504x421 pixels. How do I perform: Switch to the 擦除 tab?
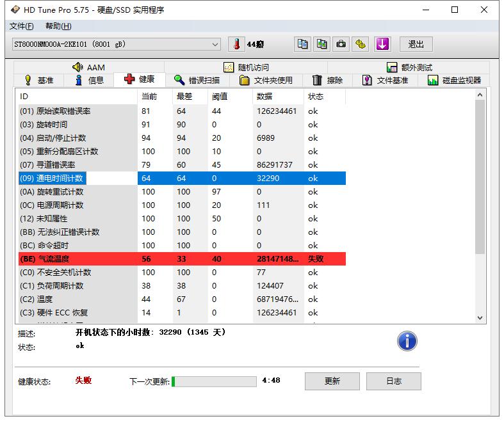327,80
